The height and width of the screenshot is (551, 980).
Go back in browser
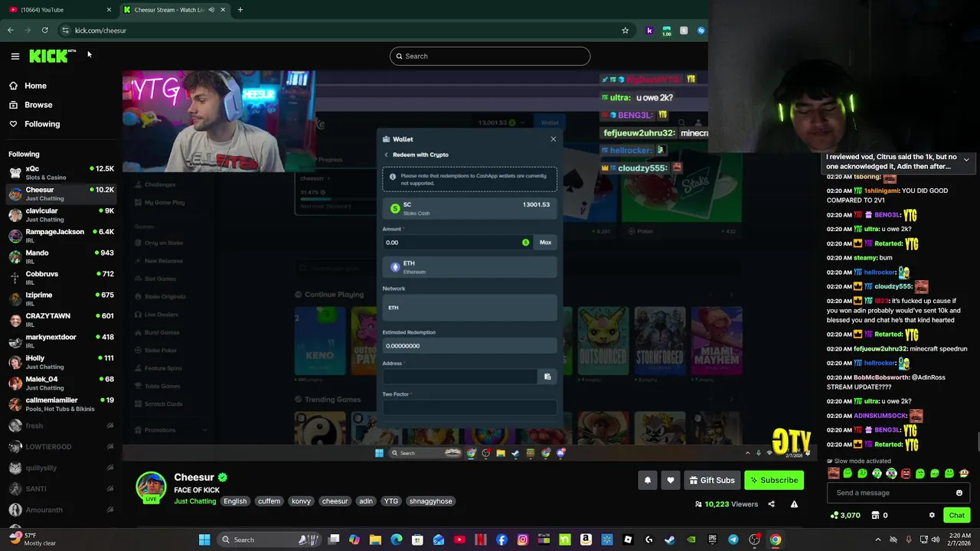(x=10, y=31)
